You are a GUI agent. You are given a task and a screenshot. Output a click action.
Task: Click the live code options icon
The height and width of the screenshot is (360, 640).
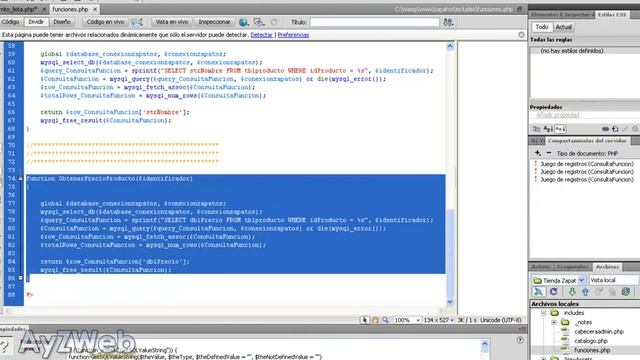click(x=137, y=22)
